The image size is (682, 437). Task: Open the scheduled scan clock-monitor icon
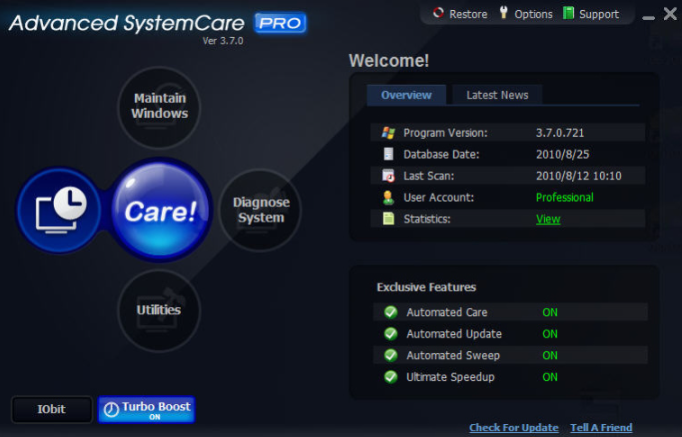pos(60,210)
